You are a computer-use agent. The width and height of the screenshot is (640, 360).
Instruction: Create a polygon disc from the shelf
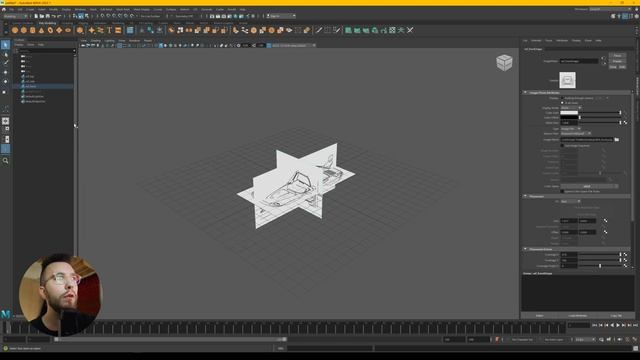(x=68, y=30)
